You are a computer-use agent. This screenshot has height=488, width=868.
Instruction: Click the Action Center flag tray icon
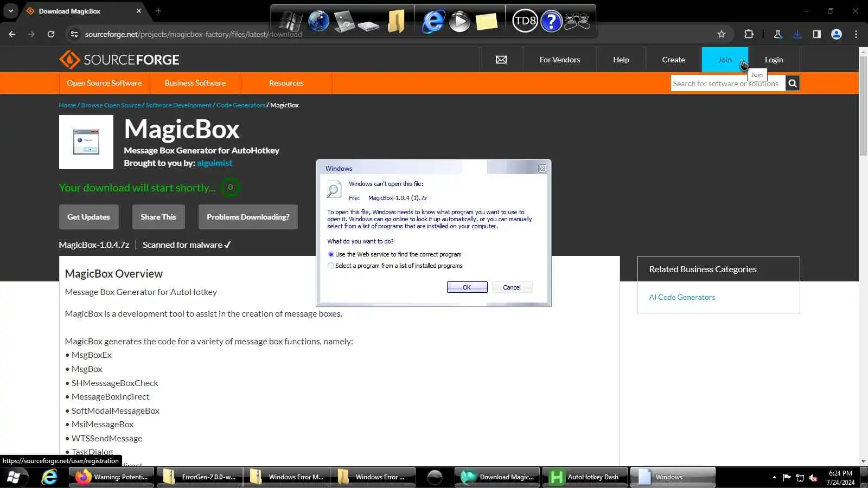(x=787, y=478)
